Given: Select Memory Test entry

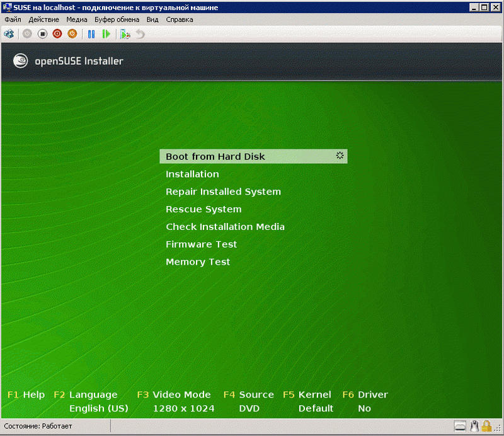Looking at the screenshot, I should 198,262.
